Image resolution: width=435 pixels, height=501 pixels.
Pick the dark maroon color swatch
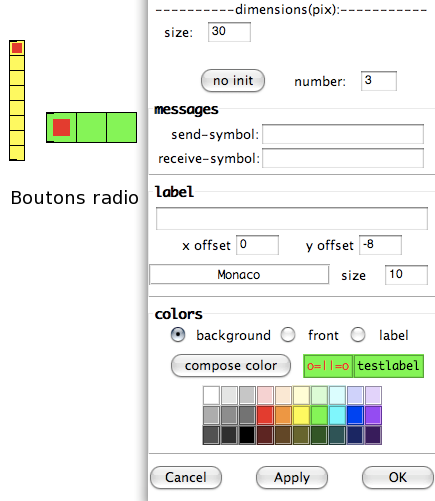coord(265,435)
